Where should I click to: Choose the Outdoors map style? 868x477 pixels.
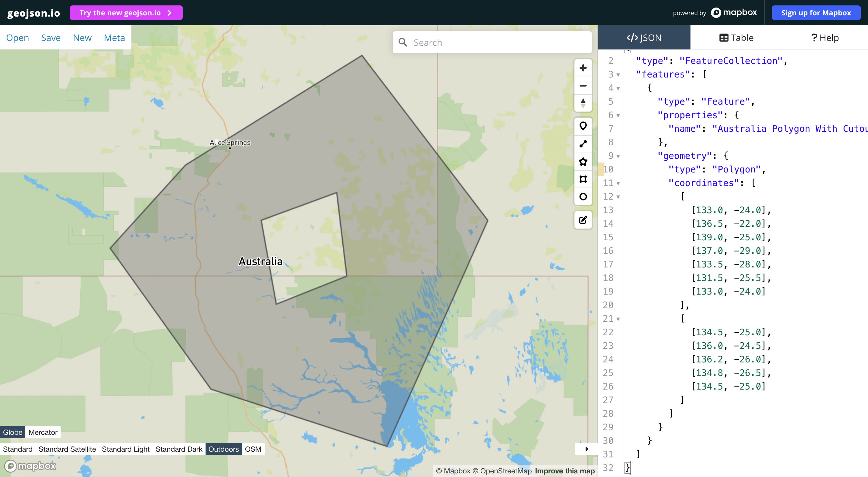pos(223,449)
